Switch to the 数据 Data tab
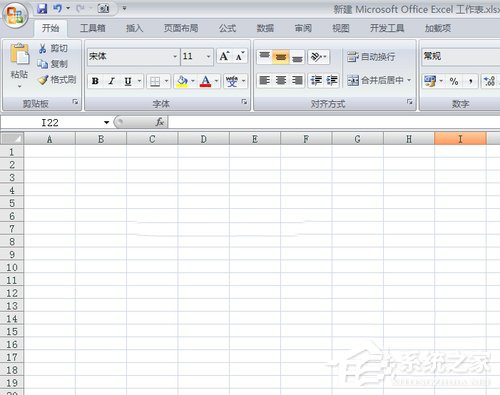Screen dimensions: 500x395 (265, 28)
